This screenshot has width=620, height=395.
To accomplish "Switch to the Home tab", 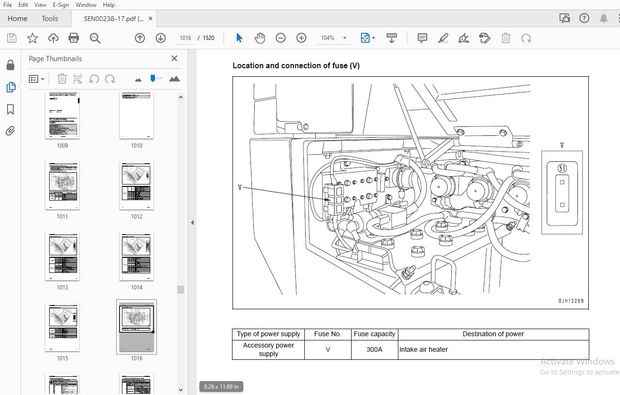I will [x=17, y=18].
